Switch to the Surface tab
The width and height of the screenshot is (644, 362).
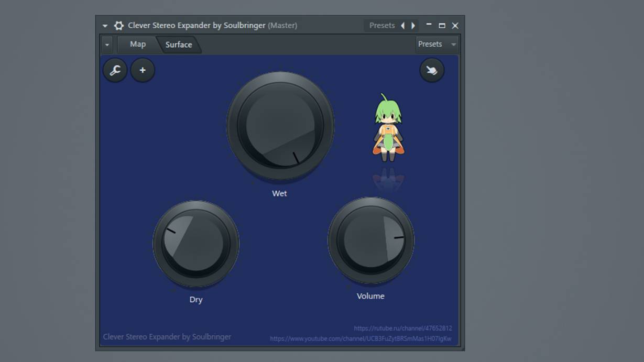tap(179, 45)
